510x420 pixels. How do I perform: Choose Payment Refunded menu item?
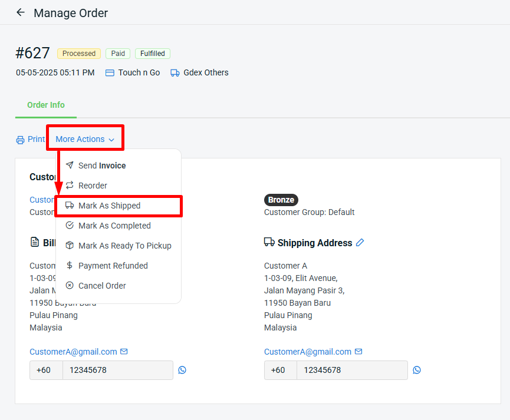113,266
